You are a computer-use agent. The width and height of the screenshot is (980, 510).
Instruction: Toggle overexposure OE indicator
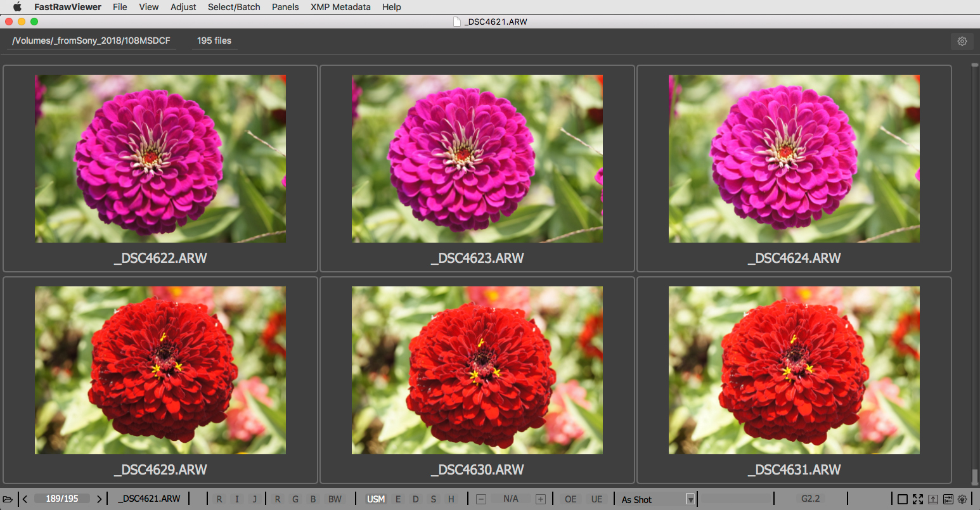571,499
